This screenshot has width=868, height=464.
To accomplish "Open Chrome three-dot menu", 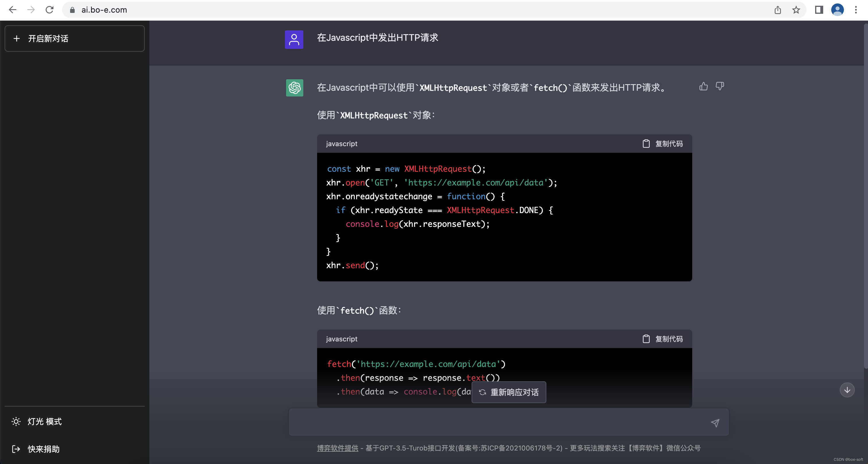I will 856,10.
